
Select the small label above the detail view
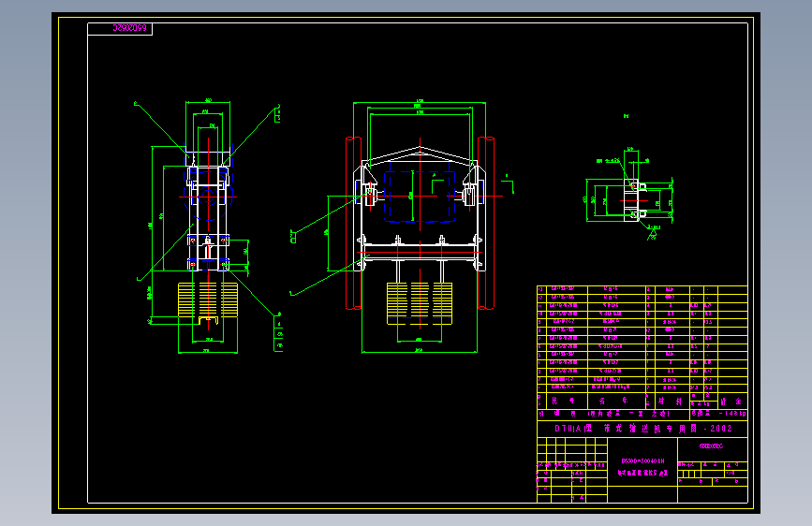click(626, 116)
